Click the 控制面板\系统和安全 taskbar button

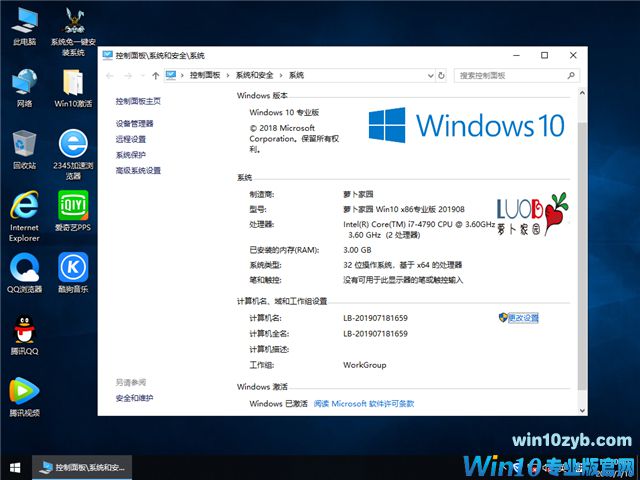coord(82,467)
